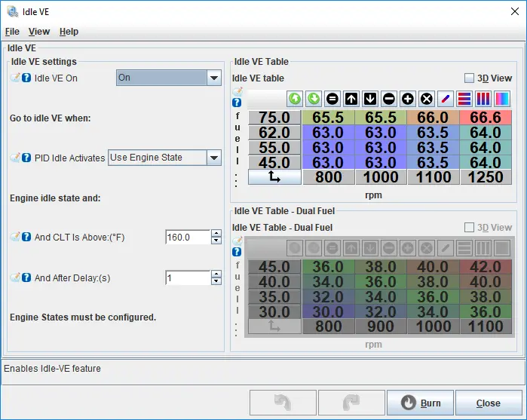Select the 900 rpm cell in Dual Fuel table
Image resolution: width=527 pixels, height=420 pixels.
381,326
